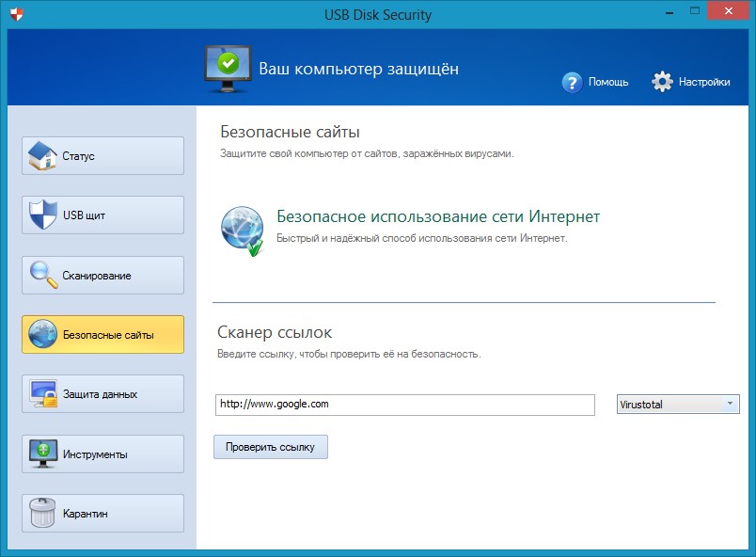Click the settings gear icon

click(x=663, y=82)
